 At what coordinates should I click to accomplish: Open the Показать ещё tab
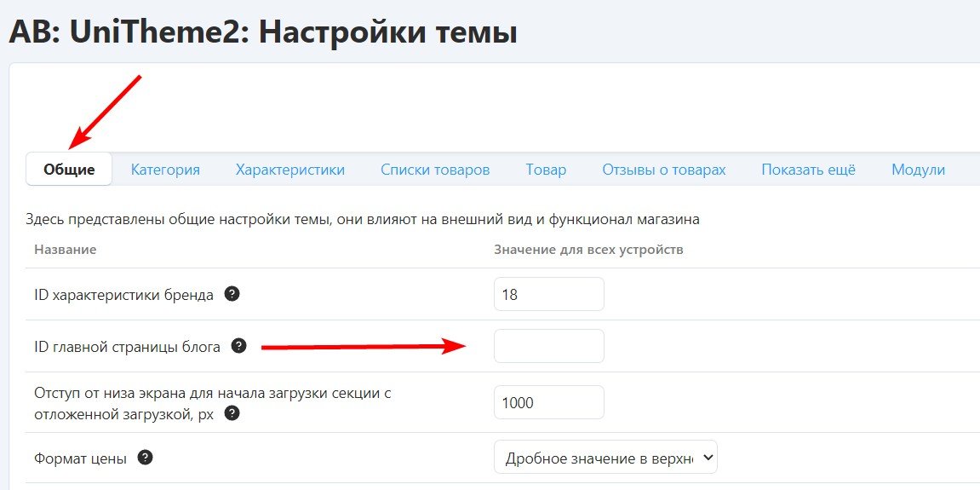(x=808, y=170)
